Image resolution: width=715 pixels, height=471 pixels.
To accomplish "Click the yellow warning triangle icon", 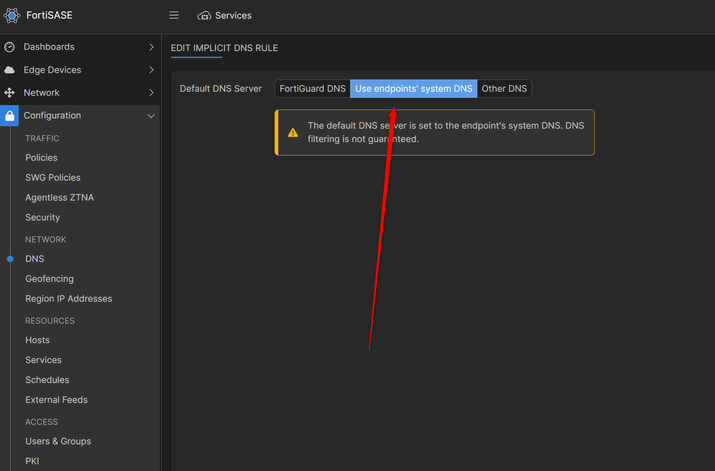I will [x=293, y=132].
